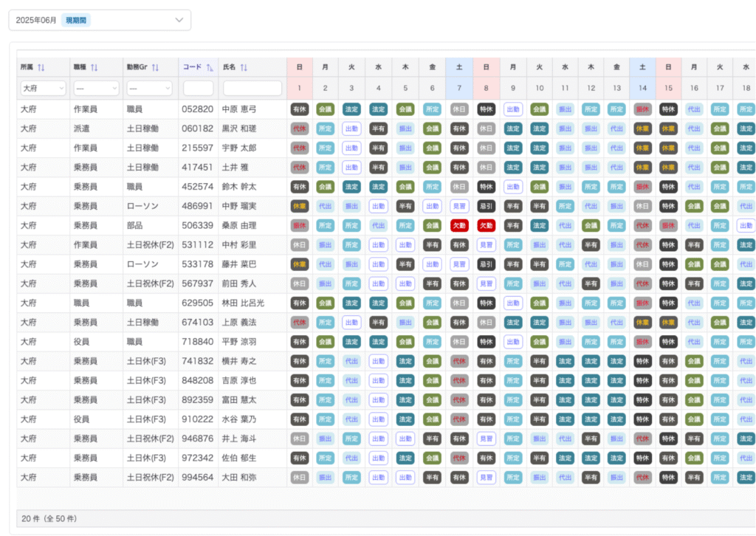This screenshot has height=536, width=756.
Task: Open the 職種 filter dropdown
Action: tap(96, 89)
